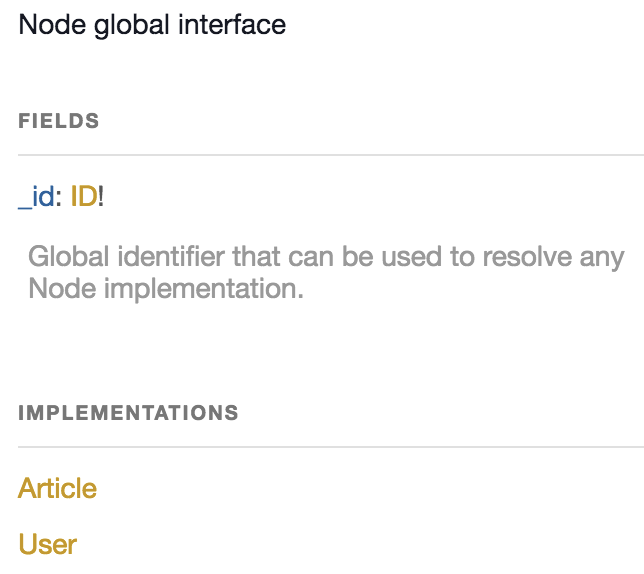644x574 pixels.
Task: Click the non-null exclamation mark after ID
Action: [101, 197]
